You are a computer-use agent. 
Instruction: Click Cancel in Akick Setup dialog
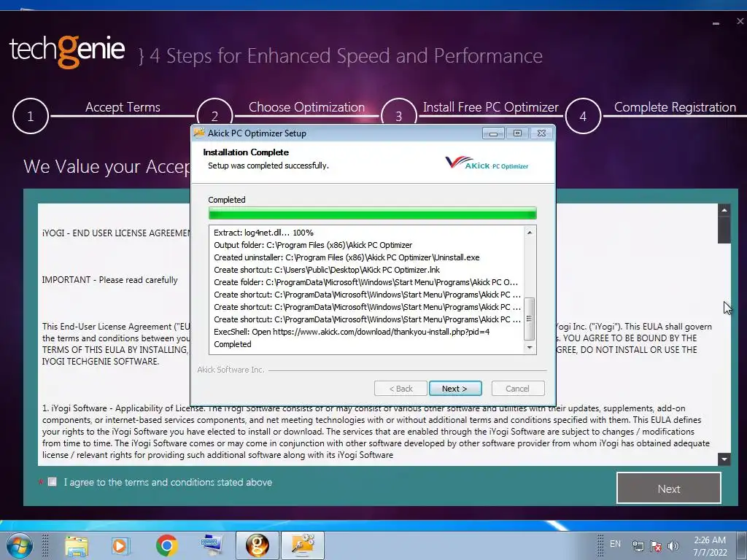517,389
